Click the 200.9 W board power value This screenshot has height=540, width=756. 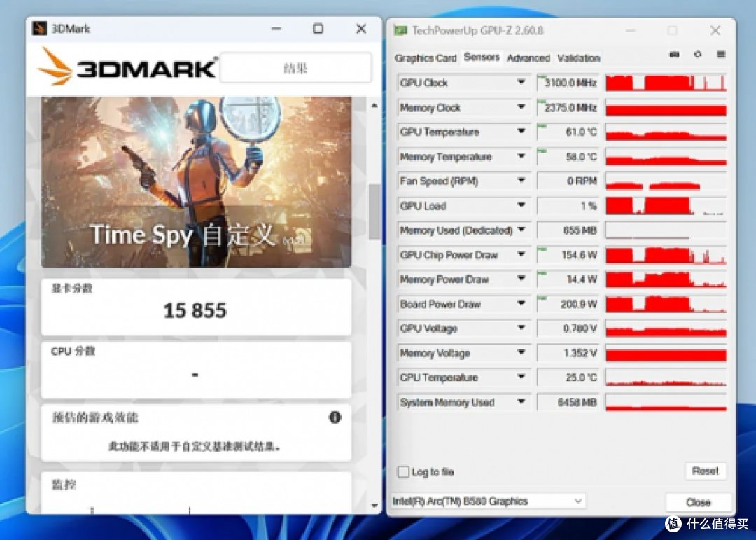tap(579, 304)
